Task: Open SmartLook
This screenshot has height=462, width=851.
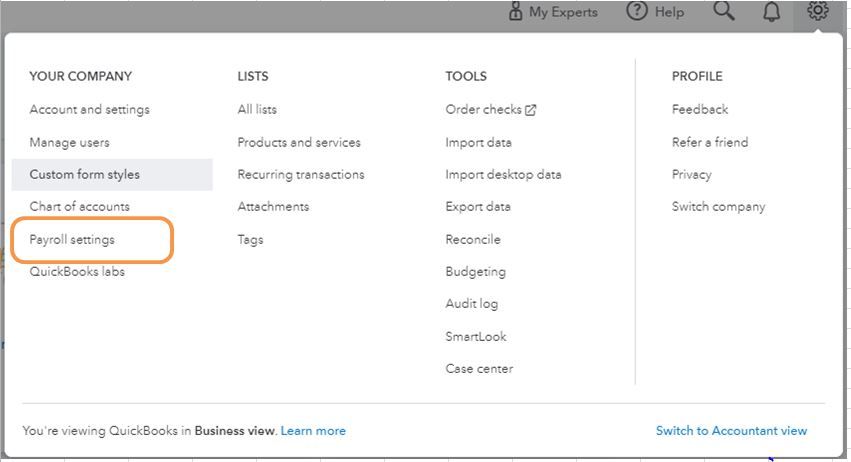Action: pos(476,337)
